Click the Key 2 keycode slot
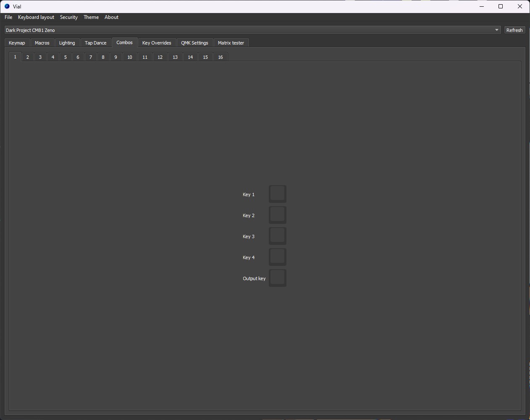The image size is (530, 420). pyautogui.click(x=278, y=215)
